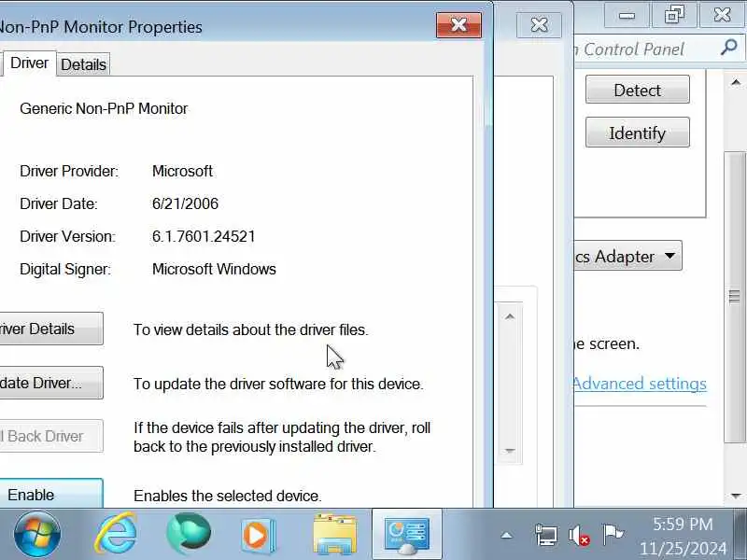Click the muted volume tray icon
The height and width of the screenshot is (560, 747).
tap(579, 535)
